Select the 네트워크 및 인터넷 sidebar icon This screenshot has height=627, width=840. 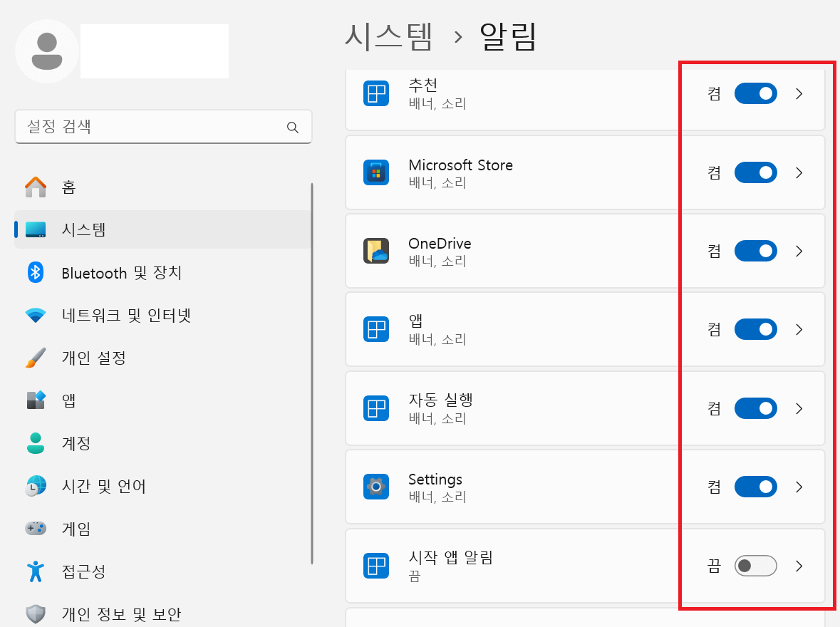pyautogui.click(x=36, y=315)
